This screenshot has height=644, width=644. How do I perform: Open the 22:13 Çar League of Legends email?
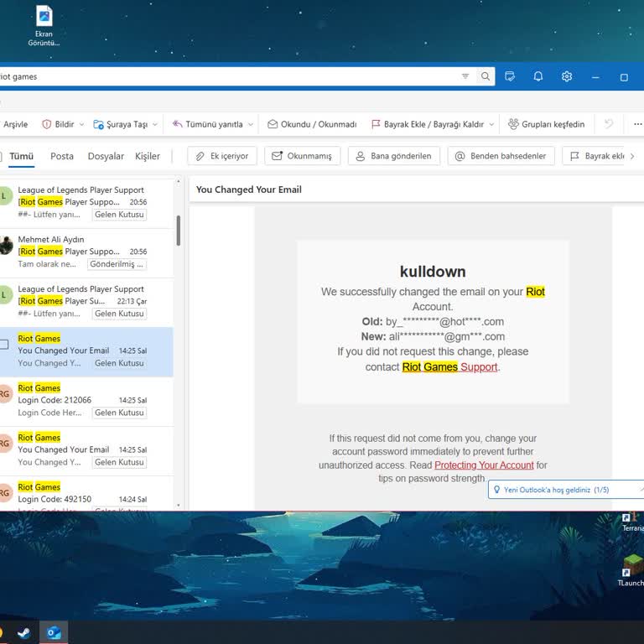click(86, 303)
